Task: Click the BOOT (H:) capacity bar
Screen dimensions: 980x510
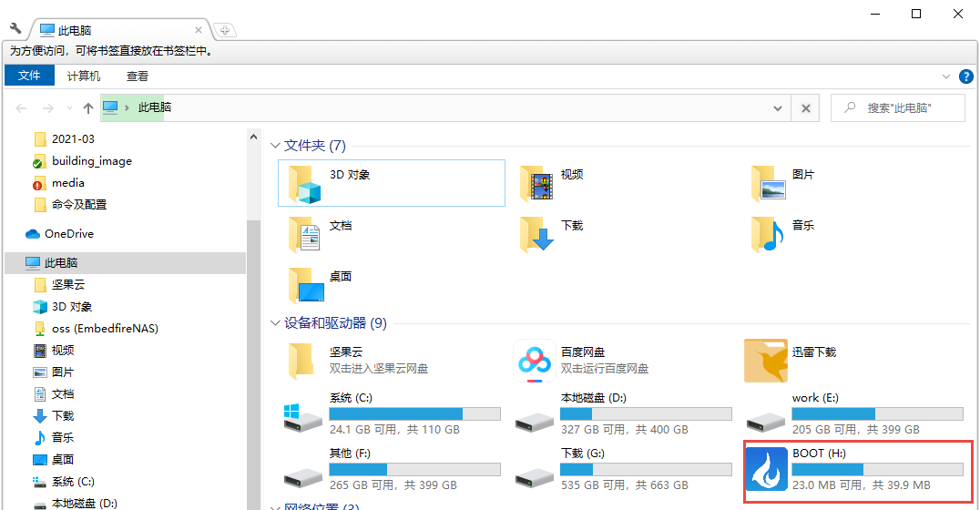Action: [x=877, y=469]
